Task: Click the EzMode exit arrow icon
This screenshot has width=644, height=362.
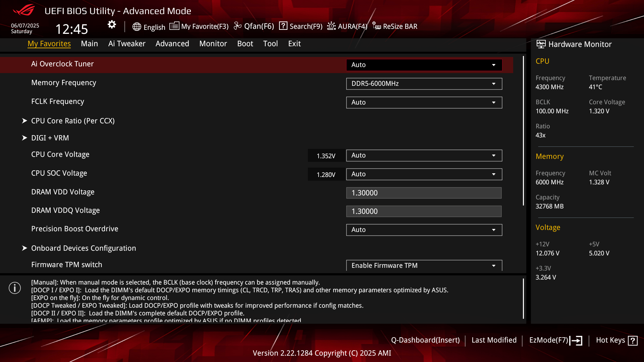Action: coord(576,341)
